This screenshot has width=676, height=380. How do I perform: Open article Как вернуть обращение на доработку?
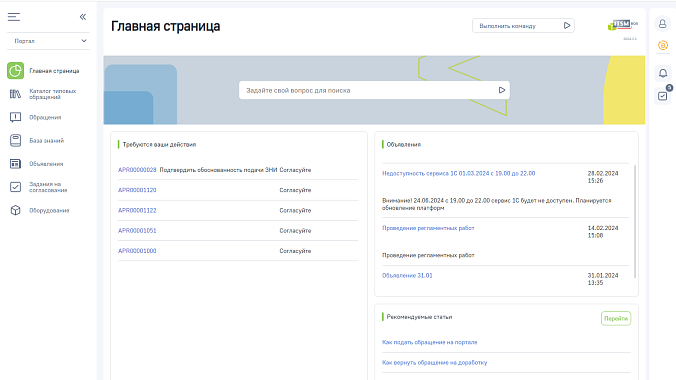(435, 362)
